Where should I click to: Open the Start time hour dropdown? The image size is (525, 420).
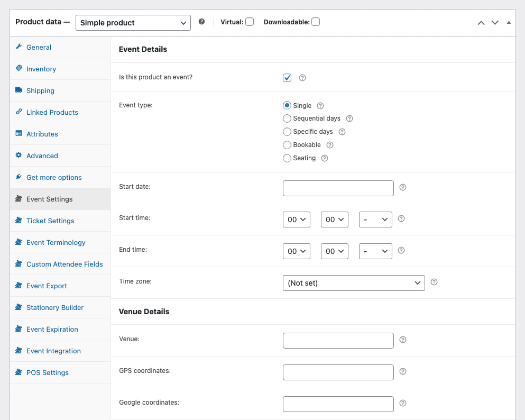[x=296, y=220]
